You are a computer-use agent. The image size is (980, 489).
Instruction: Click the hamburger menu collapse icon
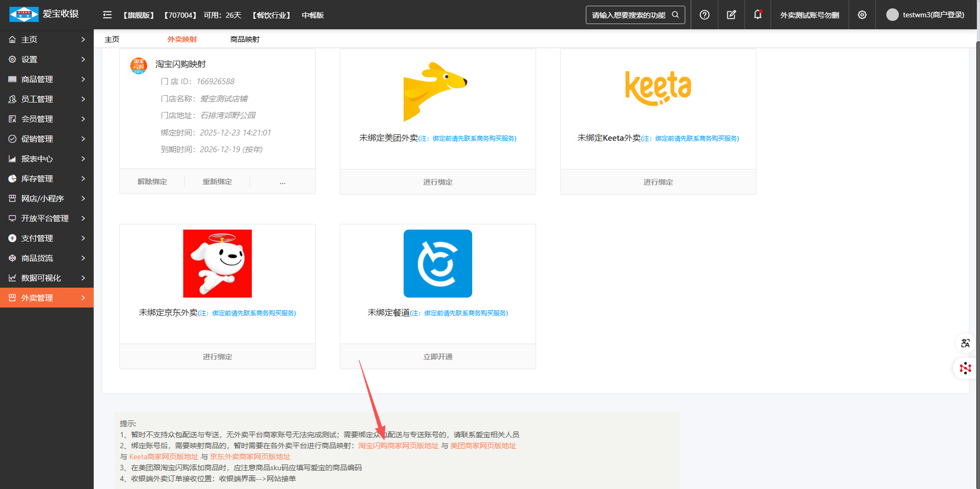[107, 15]
